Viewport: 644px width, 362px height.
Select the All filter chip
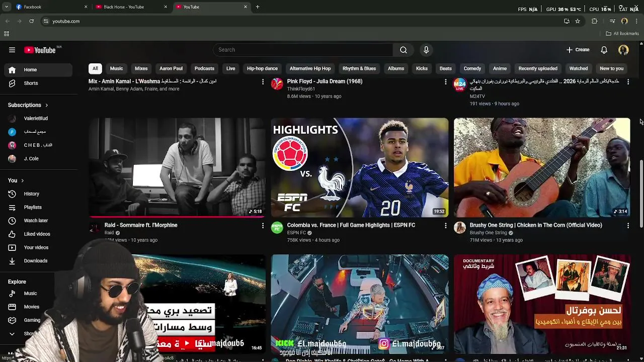click(x=95, y=68)
